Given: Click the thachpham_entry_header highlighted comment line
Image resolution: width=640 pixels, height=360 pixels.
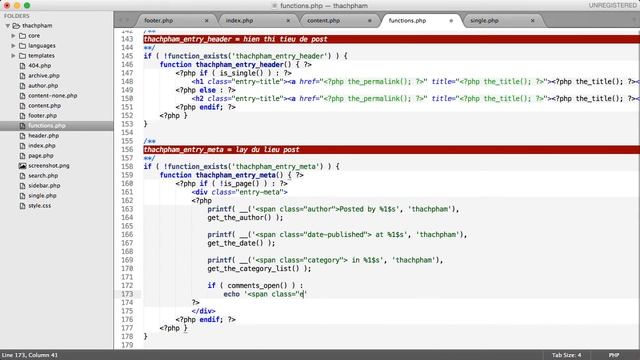Looking at the screenshot, I should coord(391,39).
